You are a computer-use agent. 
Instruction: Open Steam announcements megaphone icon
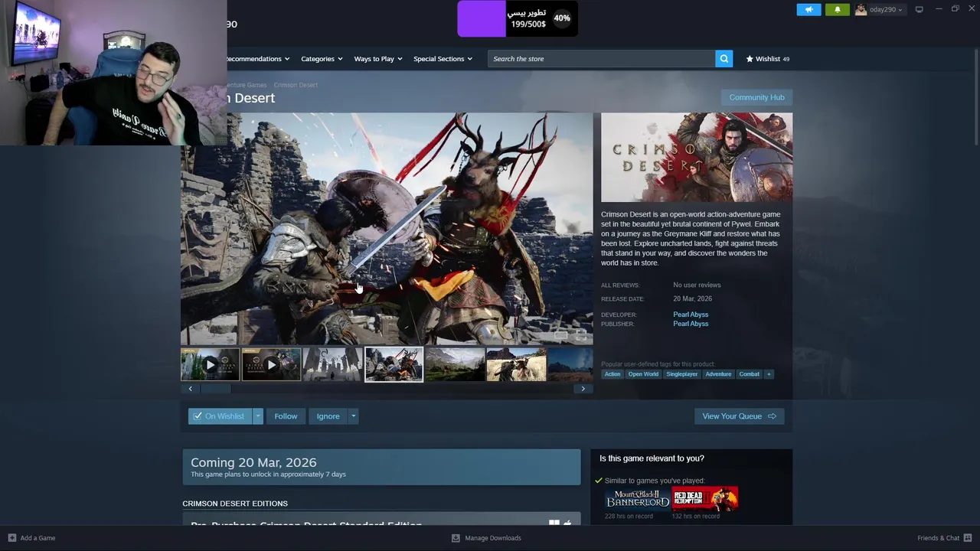(808, 9)
